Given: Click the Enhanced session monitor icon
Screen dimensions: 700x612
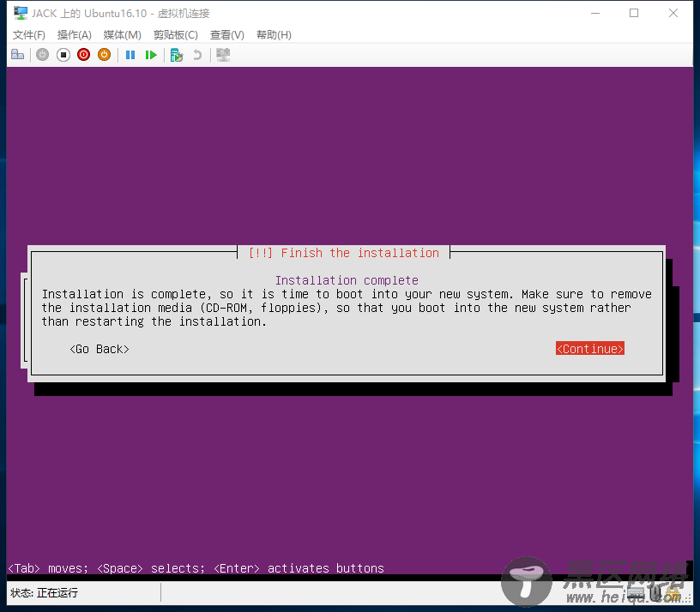Looking at the screenshot, I should click(223, 55).
